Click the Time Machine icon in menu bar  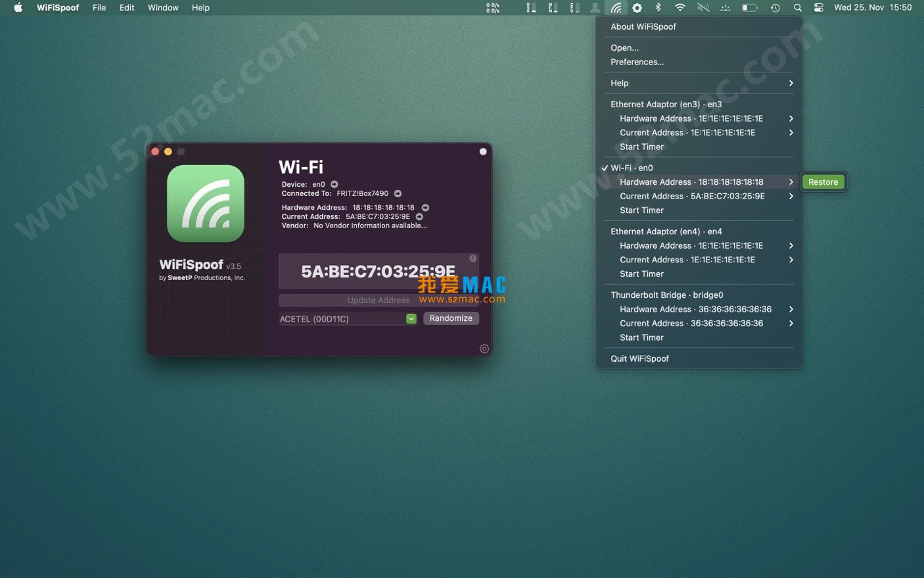(775, 8)
